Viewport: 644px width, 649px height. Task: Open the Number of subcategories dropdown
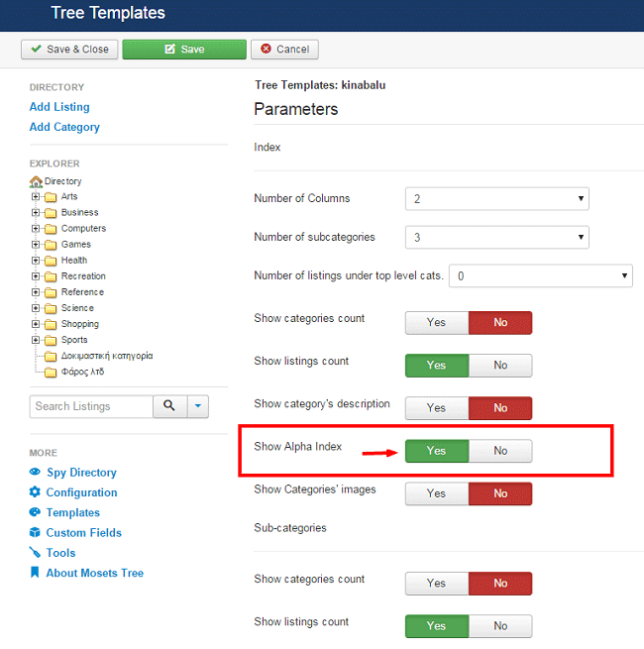[497, 237]
